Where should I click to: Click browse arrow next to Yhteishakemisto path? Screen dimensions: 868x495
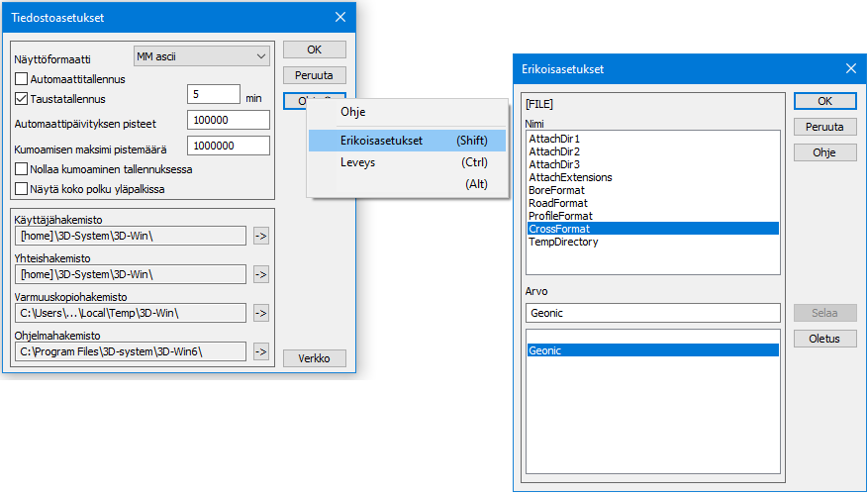click(261, 274)
